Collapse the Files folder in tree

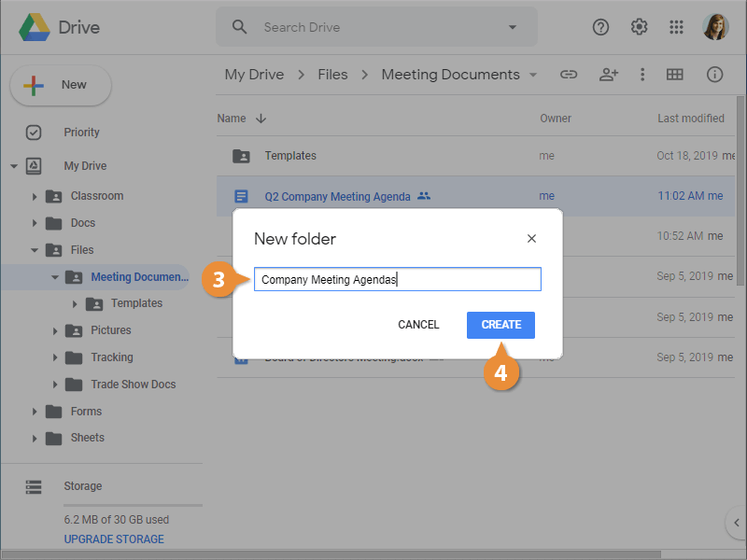(35, 250)
